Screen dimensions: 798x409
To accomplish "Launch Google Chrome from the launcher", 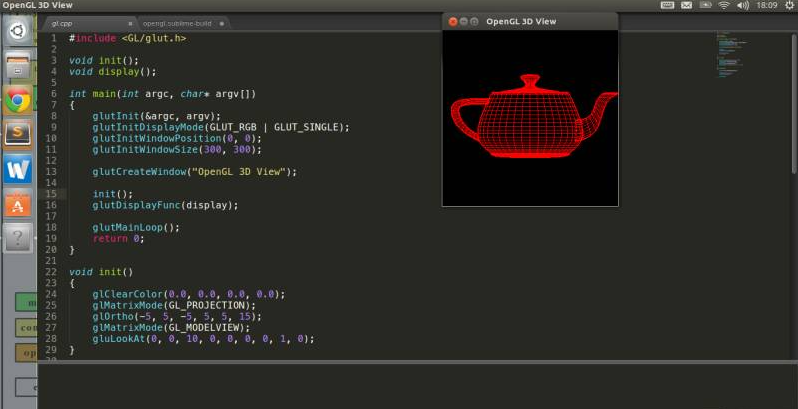I will point(18,100).
